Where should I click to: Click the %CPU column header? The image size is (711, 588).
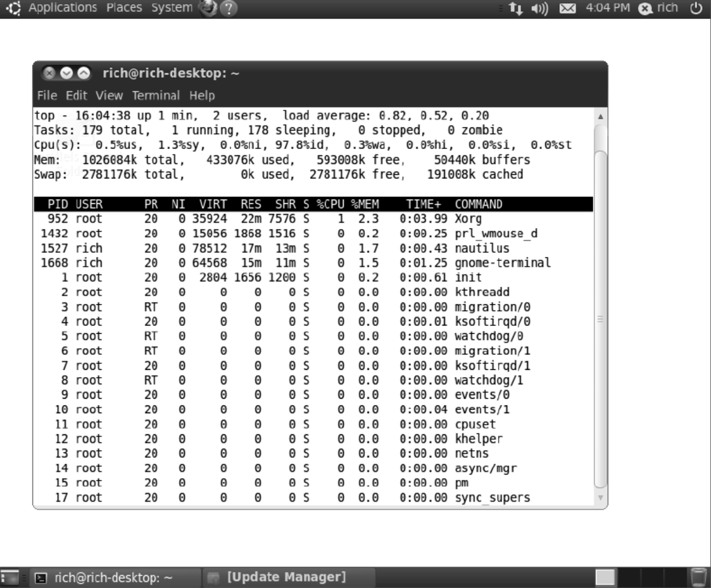(330, 204)
